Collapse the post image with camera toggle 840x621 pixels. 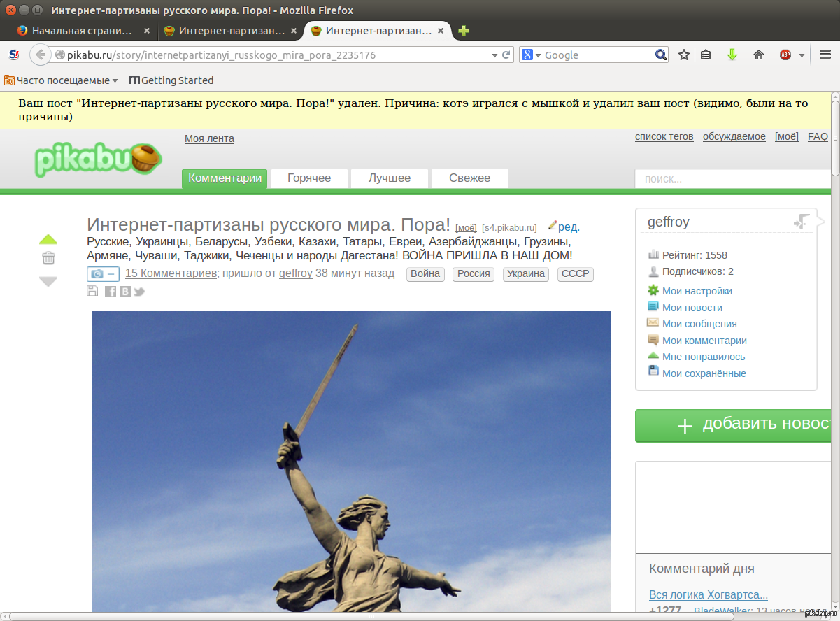103,274
